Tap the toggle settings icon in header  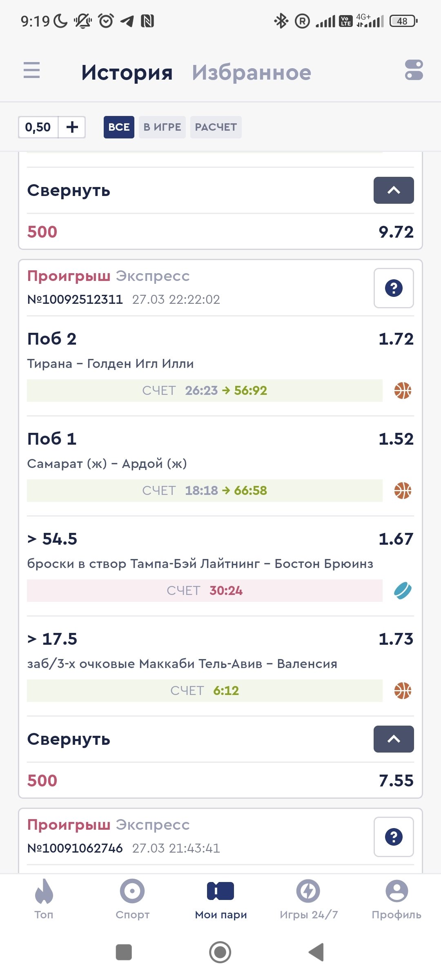tap(414, 70)
